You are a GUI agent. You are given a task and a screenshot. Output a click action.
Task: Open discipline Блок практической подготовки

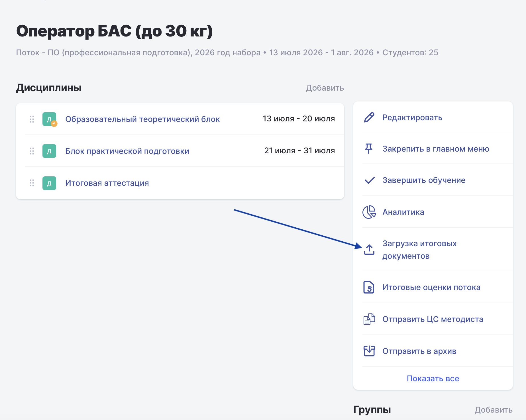pyautogui.click(x=127, y=151)
